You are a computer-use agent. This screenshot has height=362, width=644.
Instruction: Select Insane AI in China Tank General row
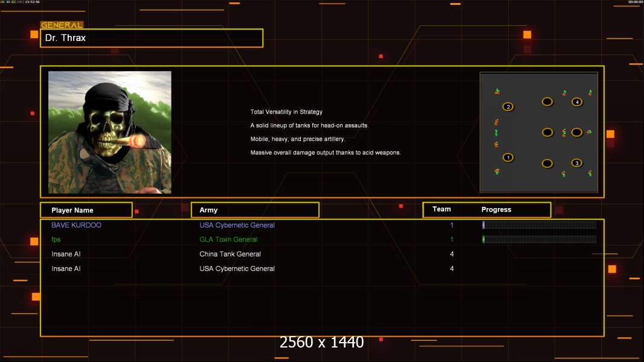coord(66,254)
